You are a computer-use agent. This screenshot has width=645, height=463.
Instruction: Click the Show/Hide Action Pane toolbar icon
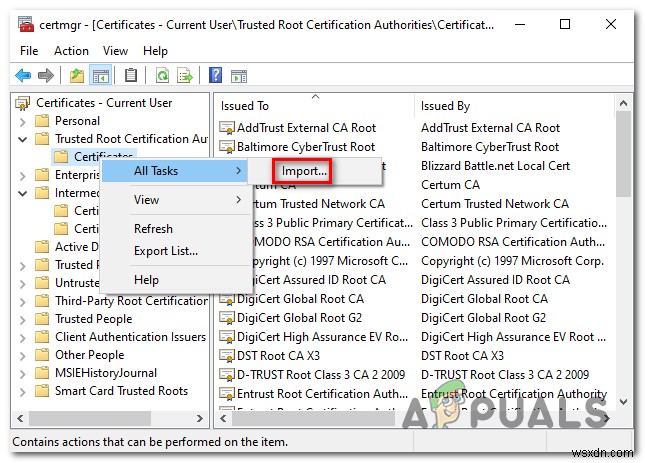(239, 76)
